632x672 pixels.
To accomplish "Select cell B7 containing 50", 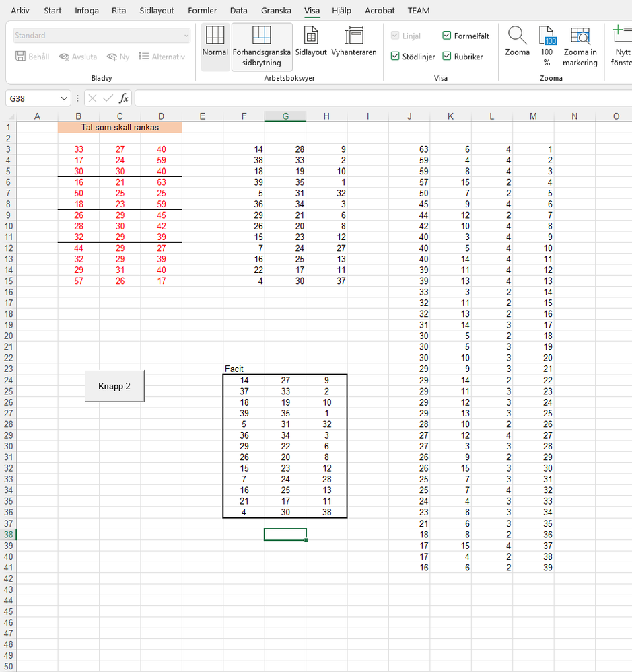I will pyautogui.click(x=79, y=193).
